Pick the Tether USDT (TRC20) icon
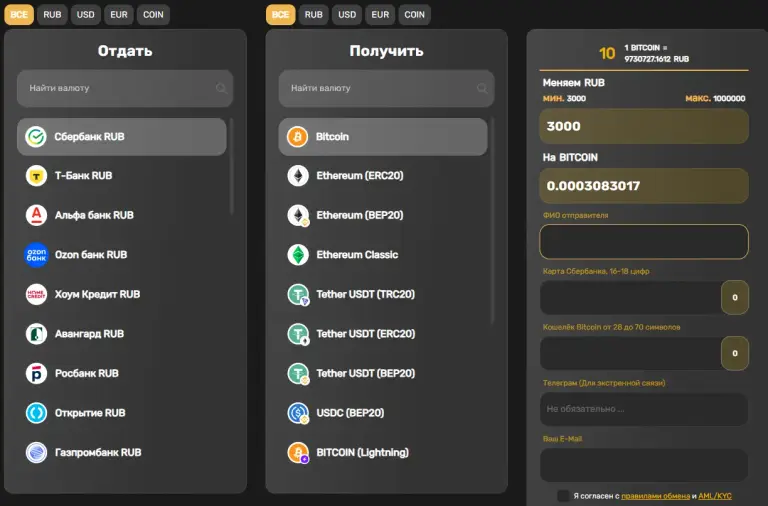This screenshot has height=506, width=768. pyautogui.click(x=298, y=294)
